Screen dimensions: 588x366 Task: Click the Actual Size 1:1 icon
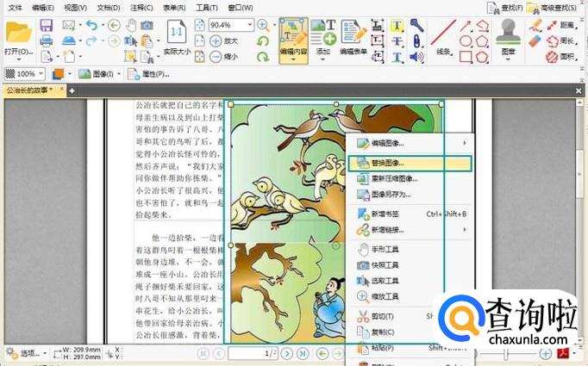click(177, 33)
